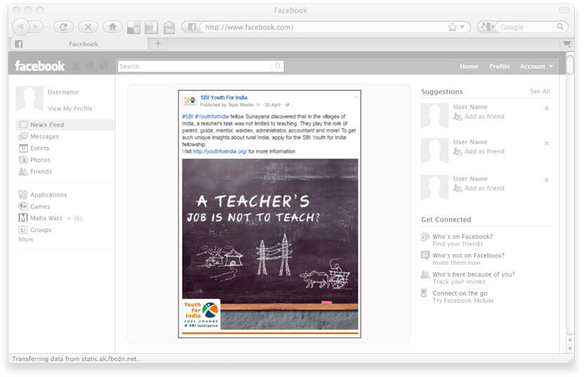The width and height of the screenshot is (588, 377).
Task: Open the 30 April post timestamp
Action: [273, 105]
